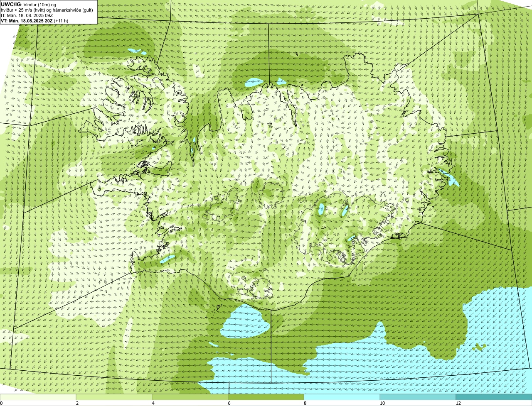The image size is (532, 406).
Task: Select the 2–4 m/s light green colour segment
Action: coord(114,397)
